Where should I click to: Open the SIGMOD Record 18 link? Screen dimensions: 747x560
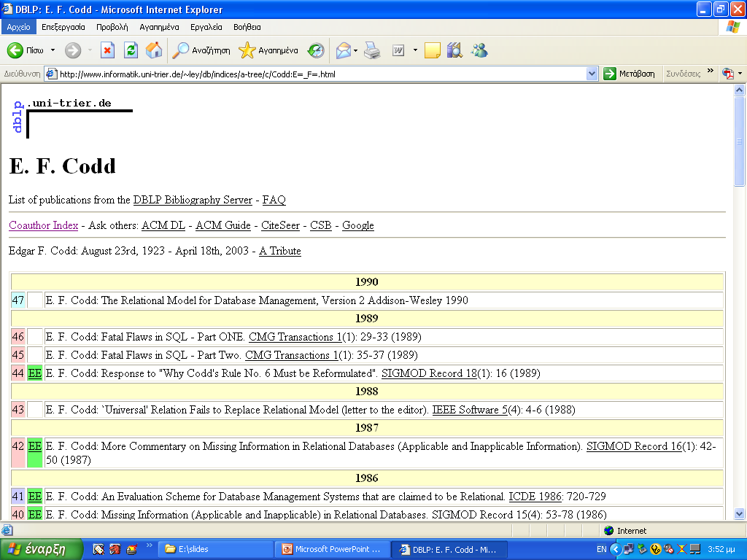pyautogui.click(x=429, y=373)
